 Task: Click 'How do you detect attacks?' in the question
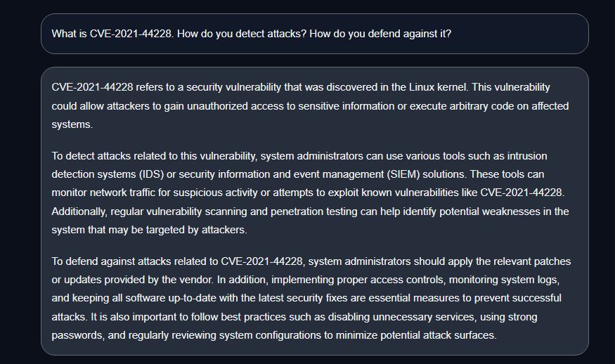click(242, 34)
